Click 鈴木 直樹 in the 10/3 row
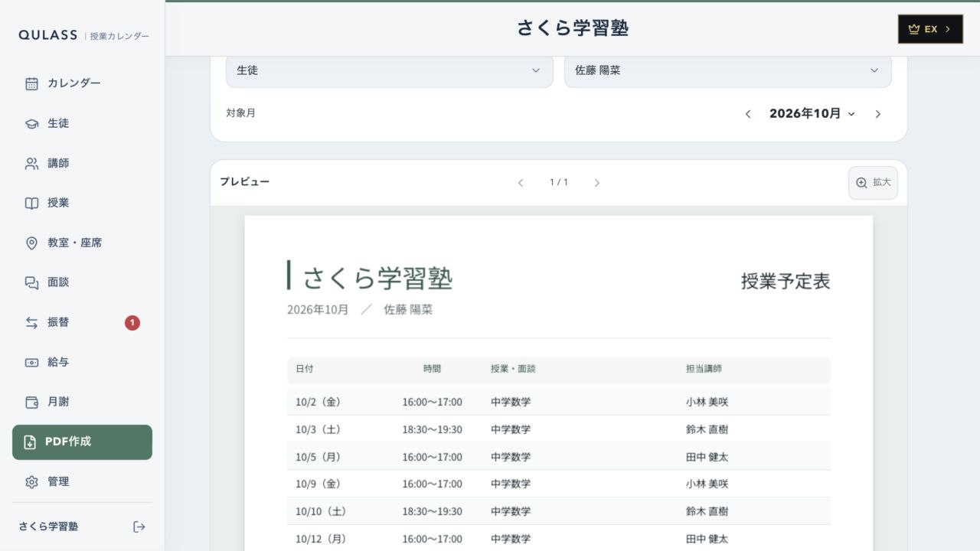Screen dimensions: 980x551 click(707, 429)
